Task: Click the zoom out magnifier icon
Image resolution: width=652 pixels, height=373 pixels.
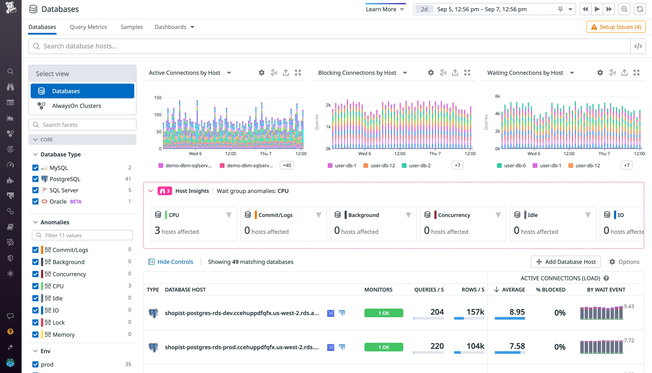Action: [625, 9]
